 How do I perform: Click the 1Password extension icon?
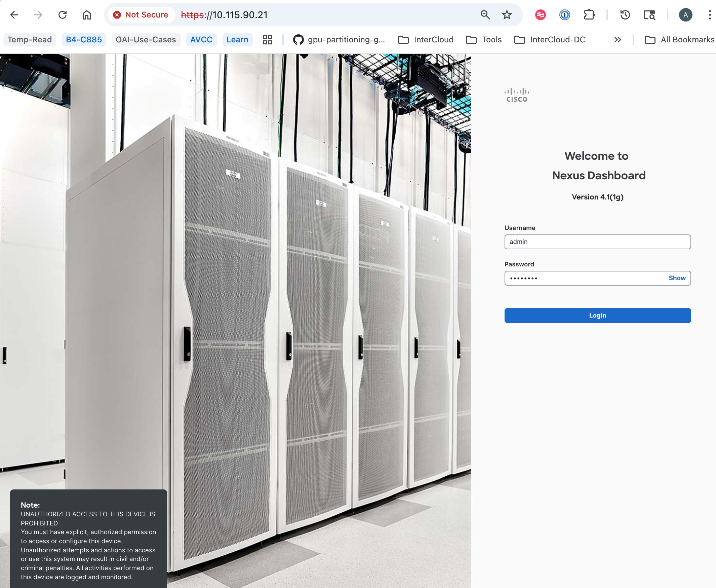click(x=565, y=14)
